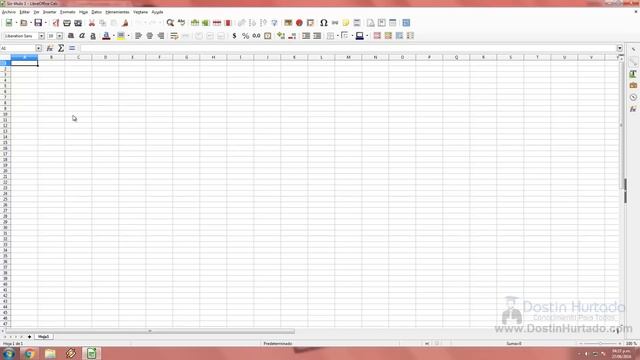
Task: Open the Archivo menu
Action: [9, 12]
